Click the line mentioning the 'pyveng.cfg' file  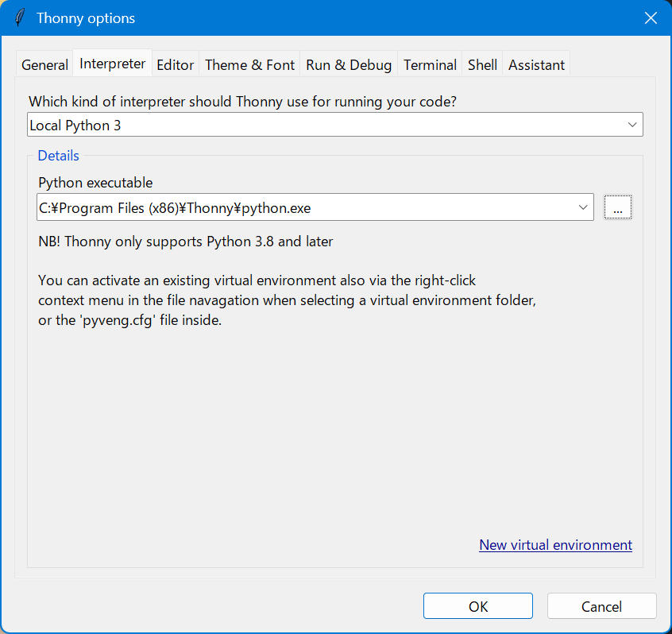[x=129, y=320]
